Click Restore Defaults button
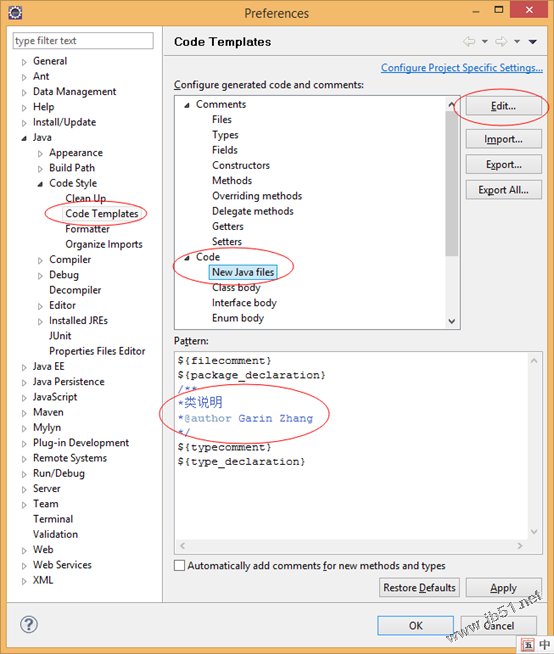 click(419, 587)
